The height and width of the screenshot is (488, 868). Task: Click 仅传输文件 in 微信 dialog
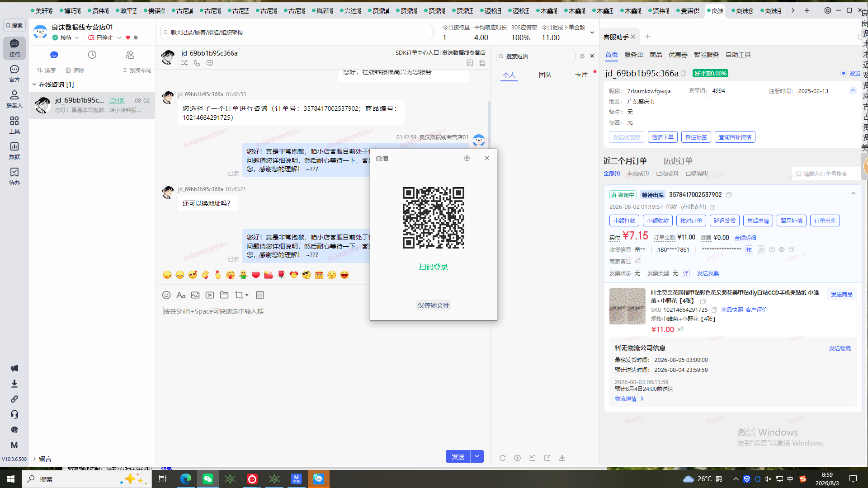pyautogui.click(x=433, y=305)
